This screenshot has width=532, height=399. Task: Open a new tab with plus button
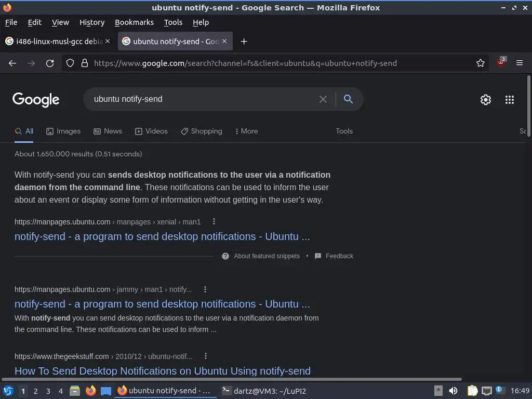tap(244, 42)
